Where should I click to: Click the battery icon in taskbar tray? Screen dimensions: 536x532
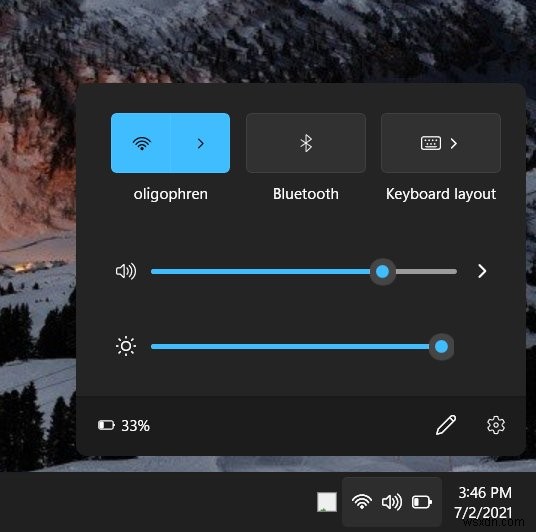click(x=422, y=502)
